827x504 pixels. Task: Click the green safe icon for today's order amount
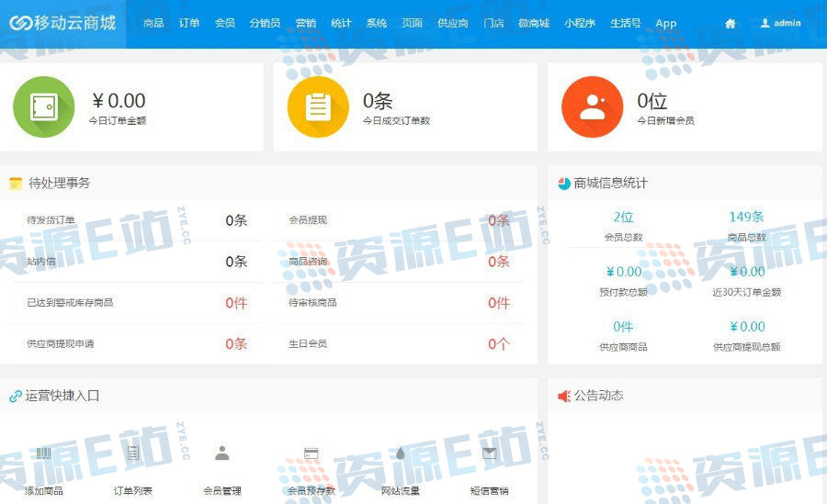[43, 106]
